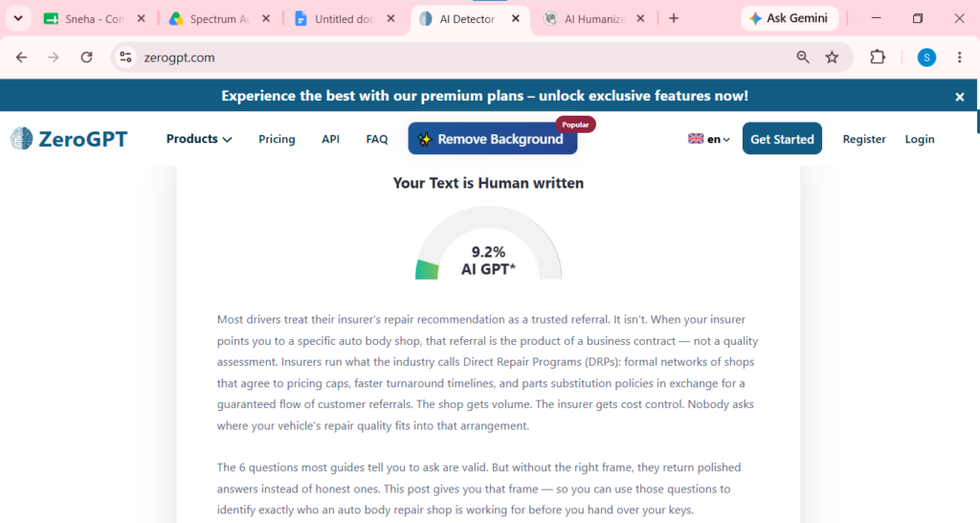Click the ZeroGPT brain logo icon
Screen dimensions: 980x523
click(x=22, y=138)
